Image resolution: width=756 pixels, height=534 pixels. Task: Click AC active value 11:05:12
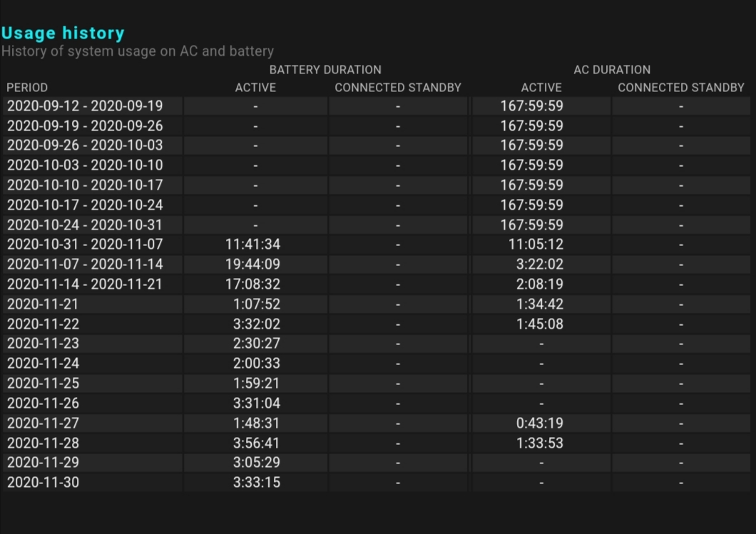point(536,245)
